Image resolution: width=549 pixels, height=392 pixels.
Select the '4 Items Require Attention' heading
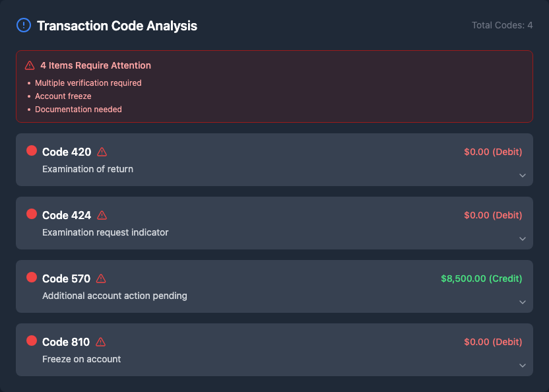click(x=95, y=65)
